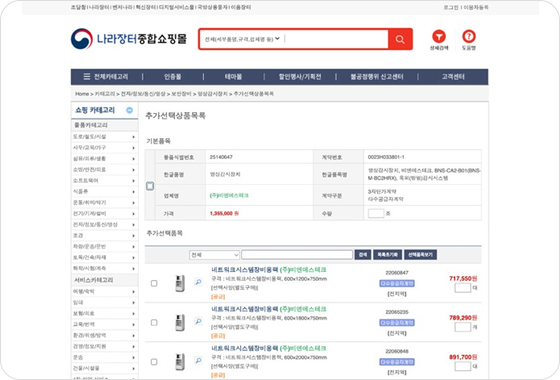Image resolution: width=560 pixels, height=380 pixels.
Task: Click quantity field under 891,700원
Action: coord(463,366)
